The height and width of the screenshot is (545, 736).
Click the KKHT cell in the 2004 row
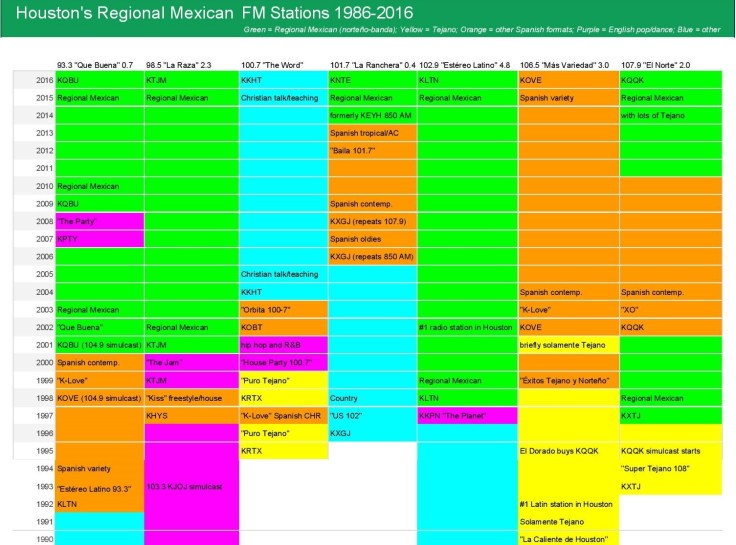pos(284,292)
